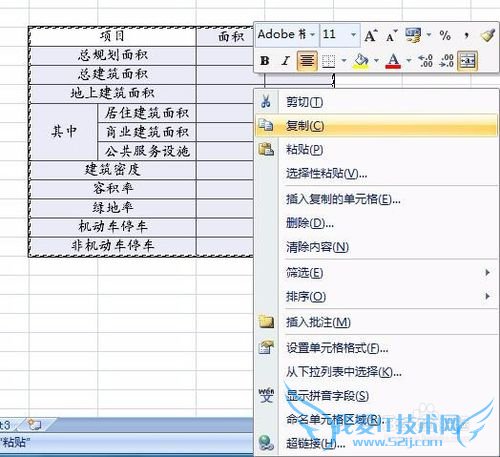This screenshot has width=500, height=457.
Task: Choose 粘贴(P) from context menu
Action: coord(376,149)
